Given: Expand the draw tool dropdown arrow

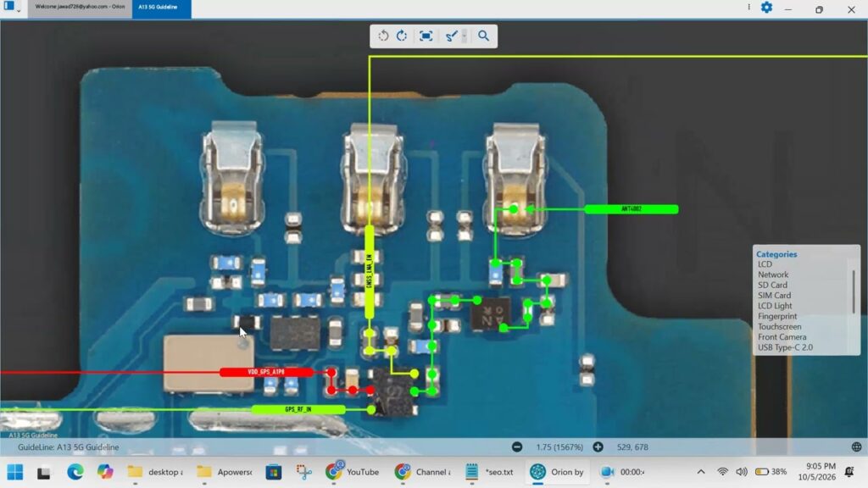Looking at the screenshot, I should [x=465, y=36].
